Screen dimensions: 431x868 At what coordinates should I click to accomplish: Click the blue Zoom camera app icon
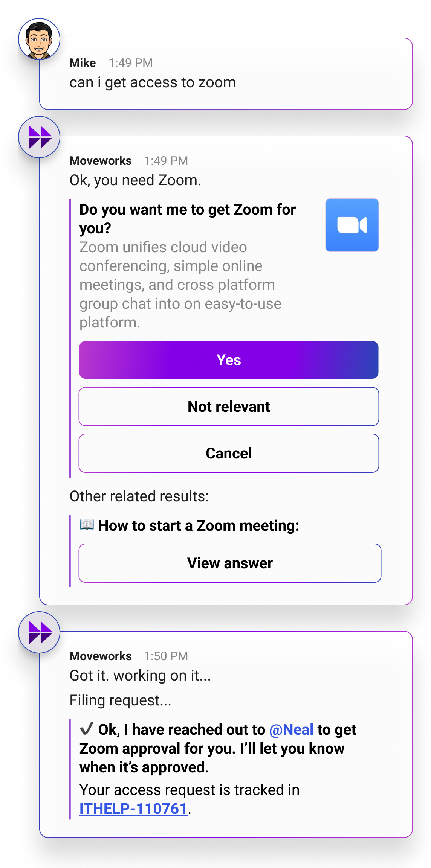tap(352, 225)
